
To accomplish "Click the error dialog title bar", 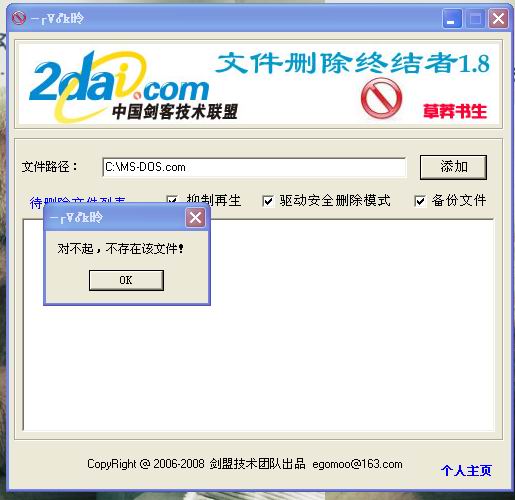I will (115, 218).
